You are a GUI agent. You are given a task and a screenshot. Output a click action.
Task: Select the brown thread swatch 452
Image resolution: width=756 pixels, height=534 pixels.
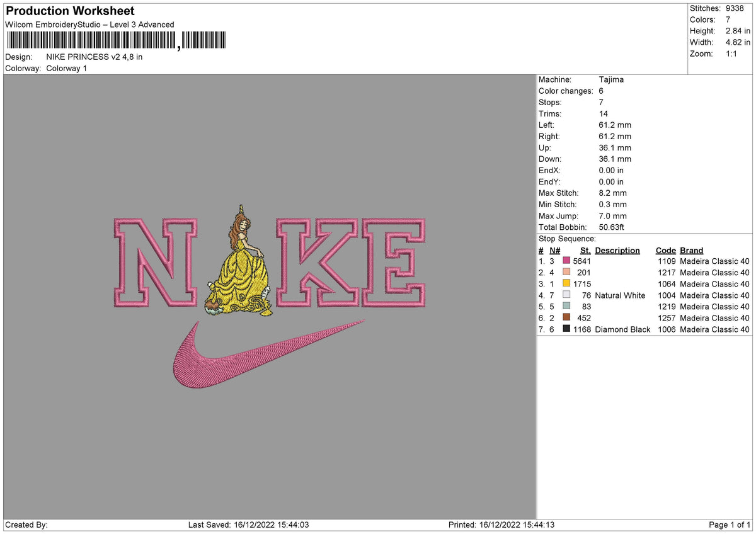coord(566,318)
